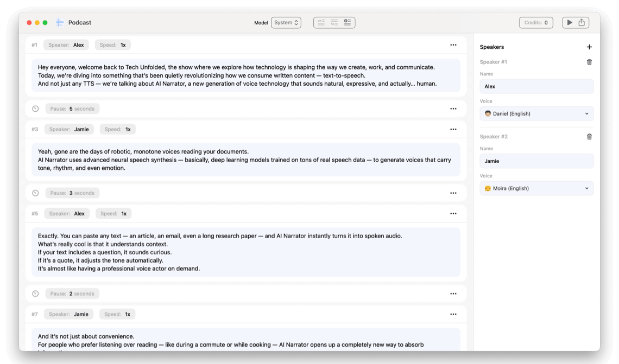Expand the Moira (English) voice dropdown
The image size is (619, 364).
pos(536,188)
